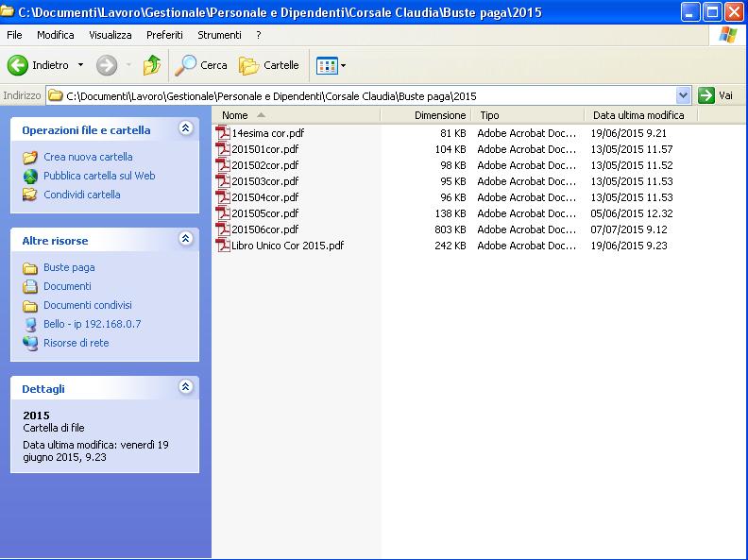The height and width of the screenshot is (560, 748).
Task: Click Pubblica cartella sul Web icon
Action: coord(30,176)
